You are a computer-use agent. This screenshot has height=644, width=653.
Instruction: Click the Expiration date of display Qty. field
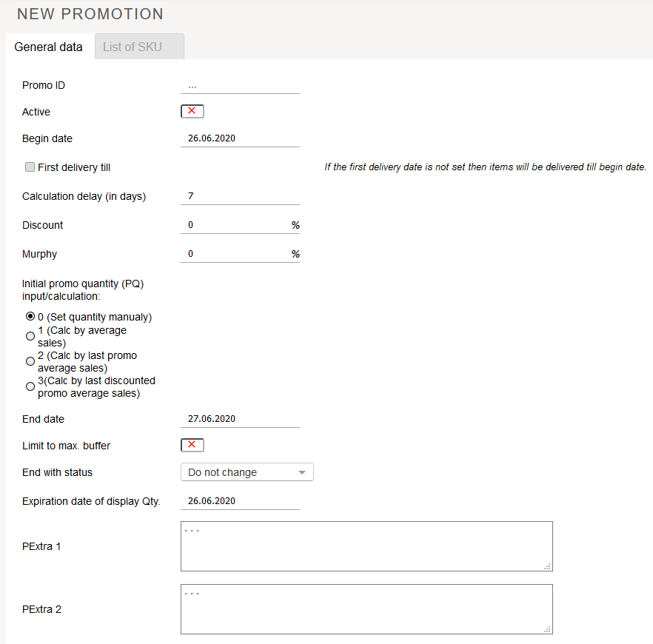point(240,501)
